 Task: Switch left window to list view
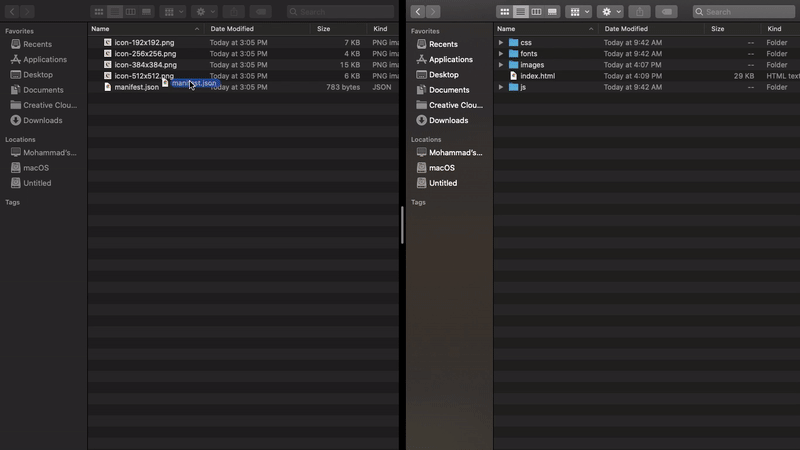coord(115,12)
